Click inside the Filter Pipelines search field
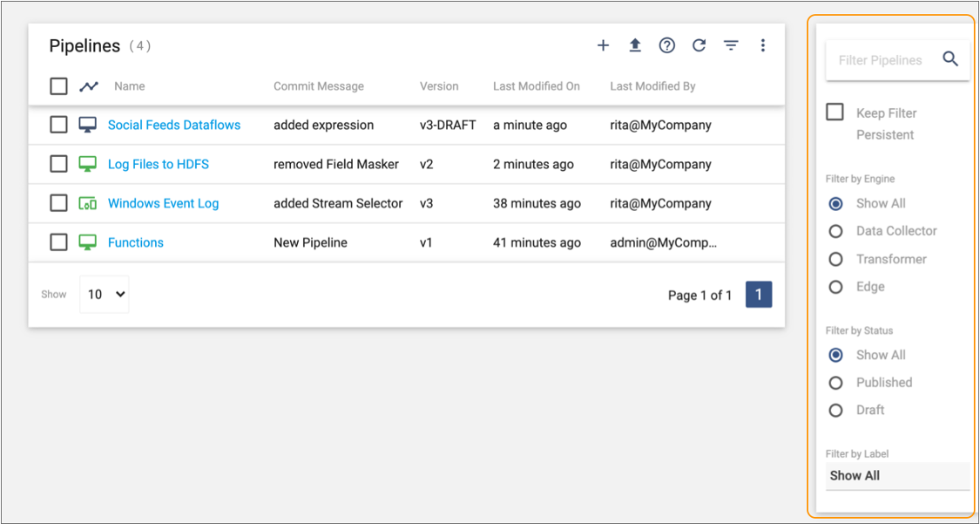Viewport: 980px width, 524px height. [x=880, y=60]
